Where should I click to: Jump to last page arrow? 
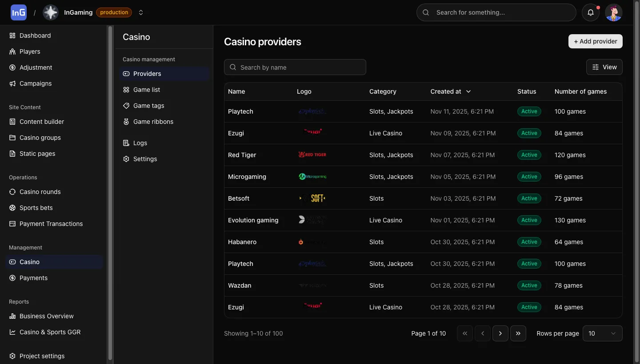pos(518,333)
